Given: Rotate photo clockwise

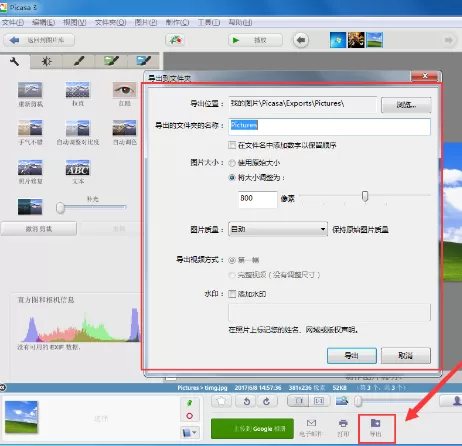Looking at the screenshot, I should pyautogui.click(x=266, y=401).
